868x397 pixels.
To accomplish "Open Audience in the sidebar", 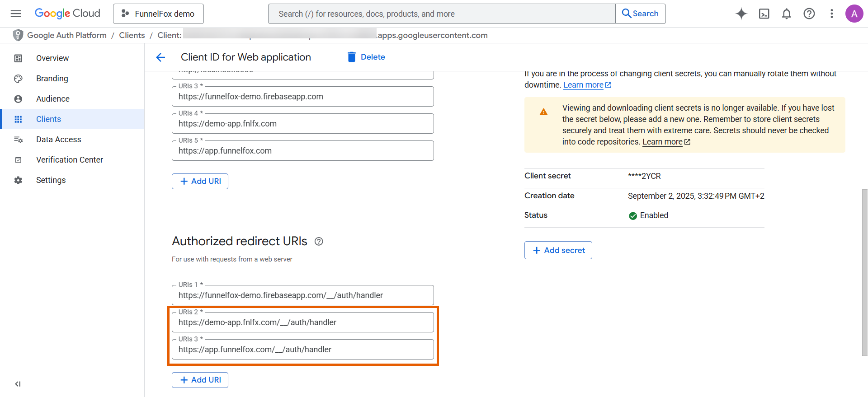I will [x=72, y=98].
